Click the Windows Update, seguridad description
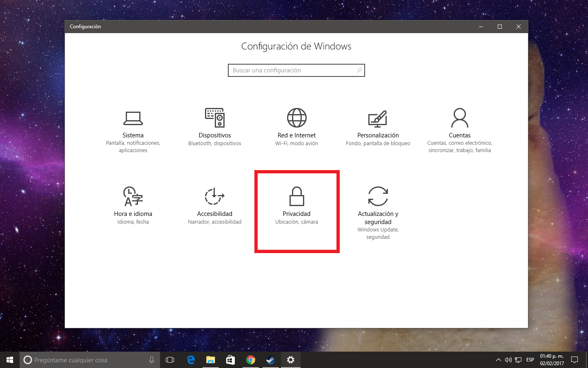Screen dimensions: 588x368 (378, 233)
